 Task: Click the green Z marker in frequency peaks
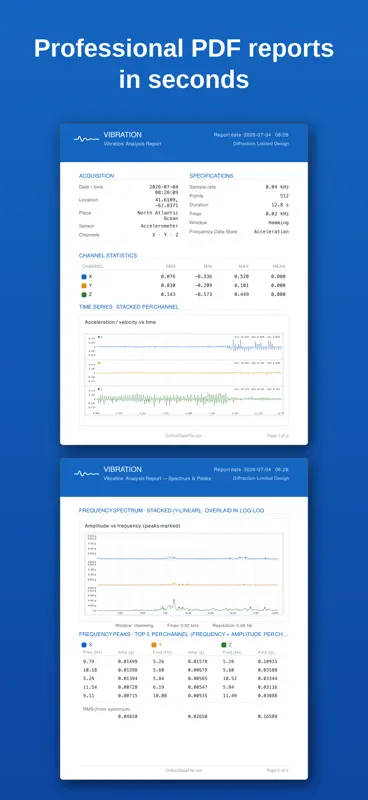pos(224,645)
